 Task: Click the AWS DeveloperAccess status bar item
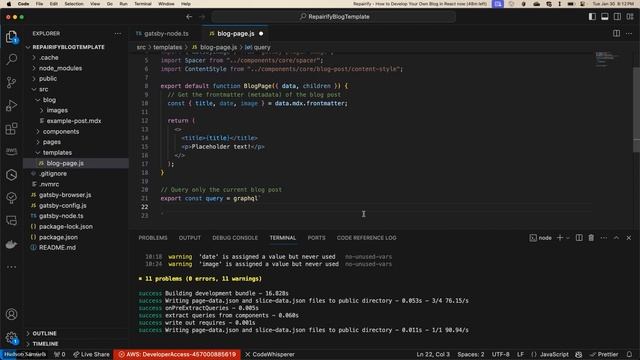[x=177, y=354]
